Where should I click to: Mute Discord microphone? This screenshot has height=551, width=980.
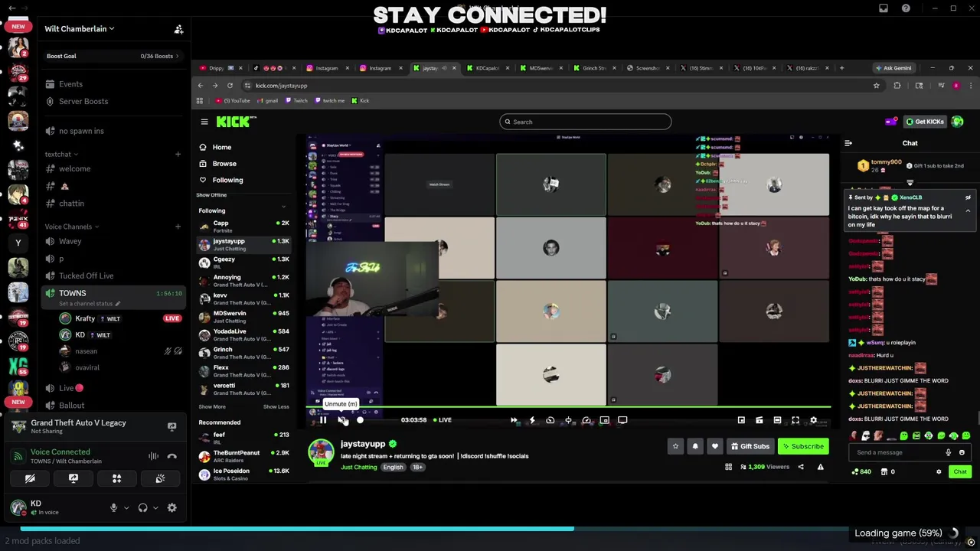(x=113, y=507)
